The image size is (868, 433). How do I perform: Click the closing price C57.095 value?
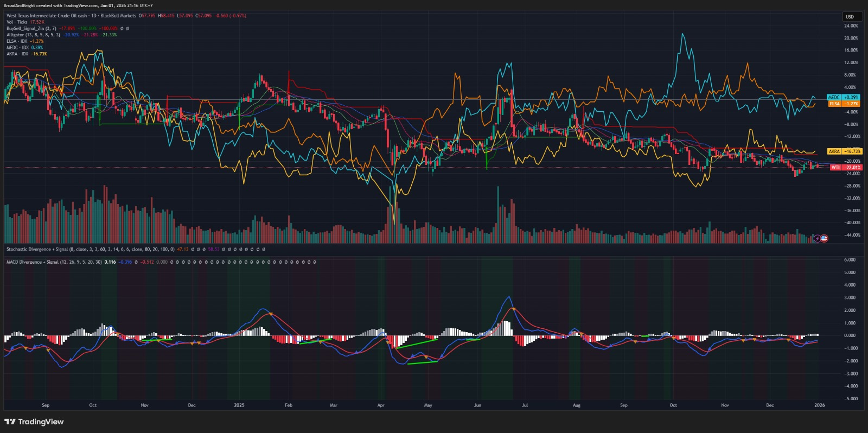pyautogui.click(x=203, y=16)
